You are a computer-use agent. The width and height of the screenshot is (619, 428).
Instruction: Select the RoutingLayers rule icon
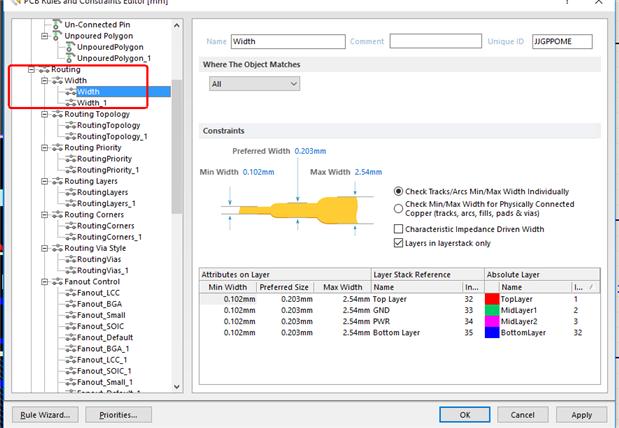(69, 192)
